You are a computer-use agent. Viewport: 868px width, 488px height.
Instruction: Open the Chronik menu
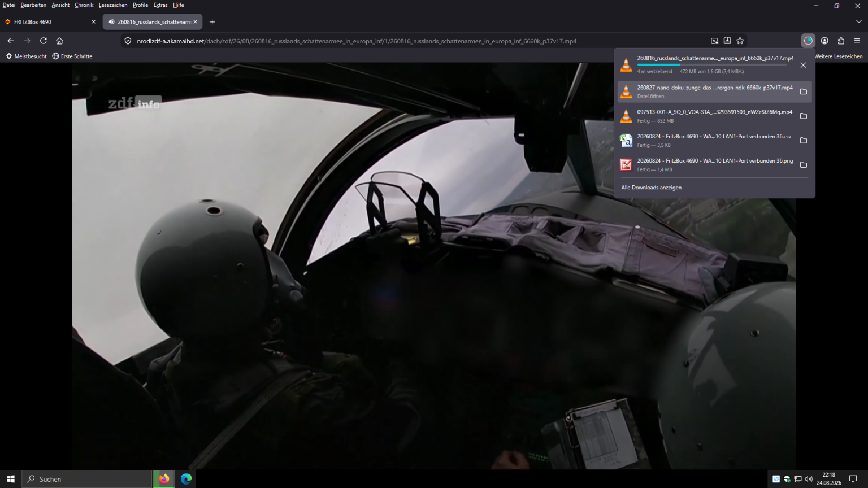click(84, 5)
